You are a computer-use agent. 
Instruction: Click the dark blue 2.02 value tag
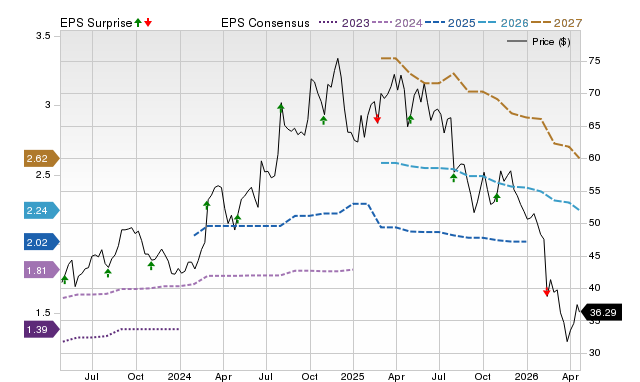42,242
